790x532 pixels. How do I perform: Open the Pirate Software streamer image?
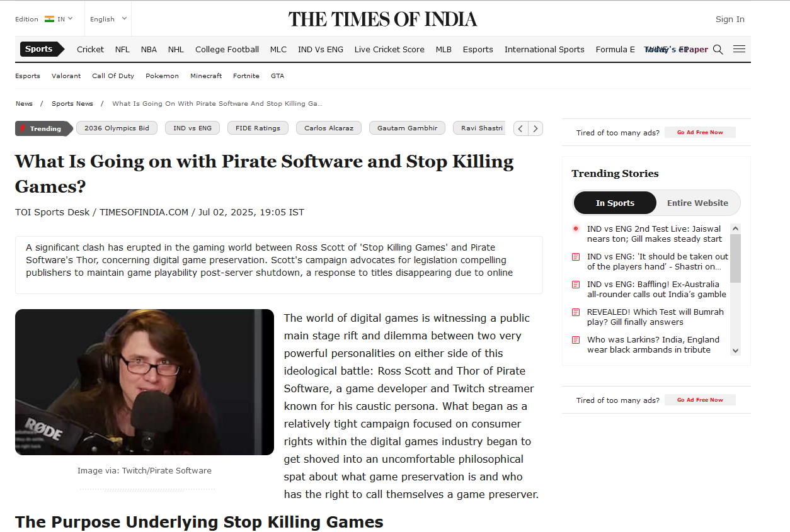click(x=144, y=382)
